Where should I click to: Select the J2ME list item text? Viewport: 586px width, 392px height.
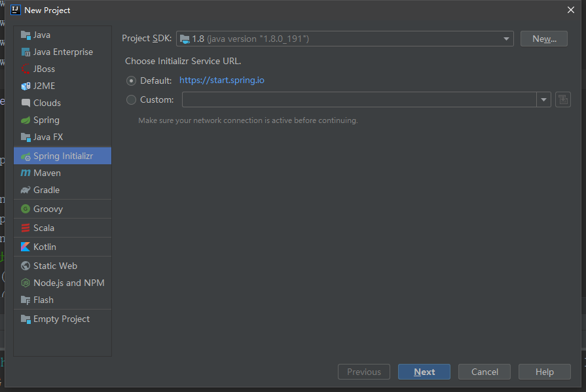click(44, 86)
